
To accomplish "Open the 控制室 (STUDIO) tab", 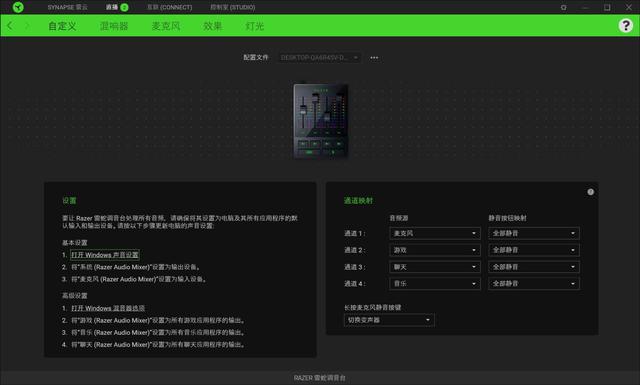I will (x=233, y=7).
